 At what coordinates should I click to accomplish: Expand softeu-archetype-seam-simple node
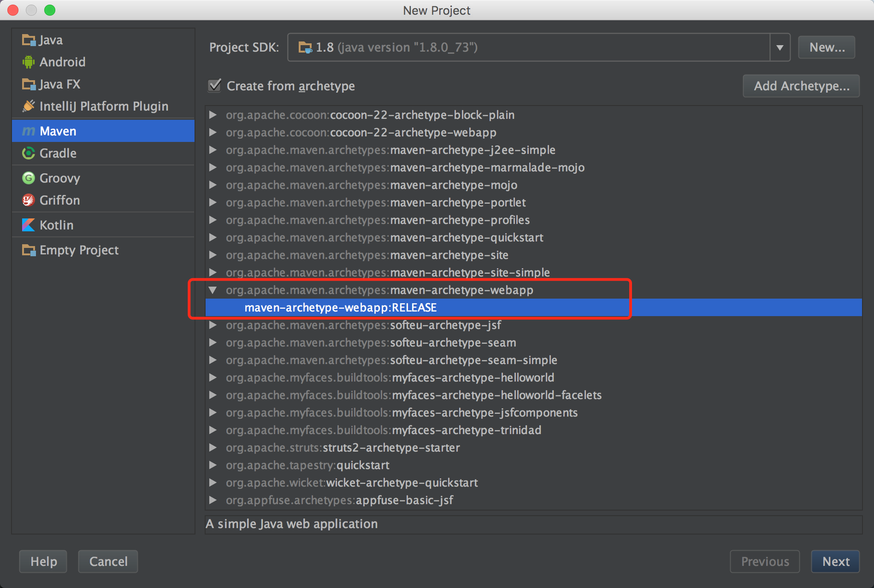tap(213, 360)
